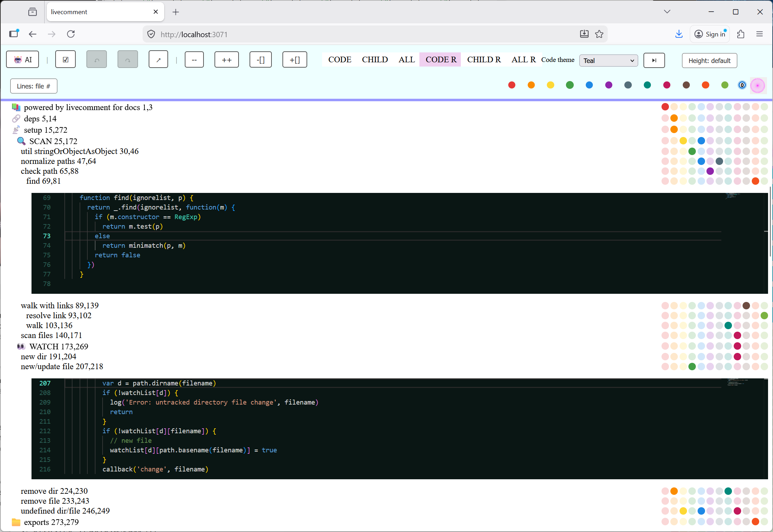Toggle purple dot on check path row
Viewport: 773px width, 532px height.
(x=710, y=171)
